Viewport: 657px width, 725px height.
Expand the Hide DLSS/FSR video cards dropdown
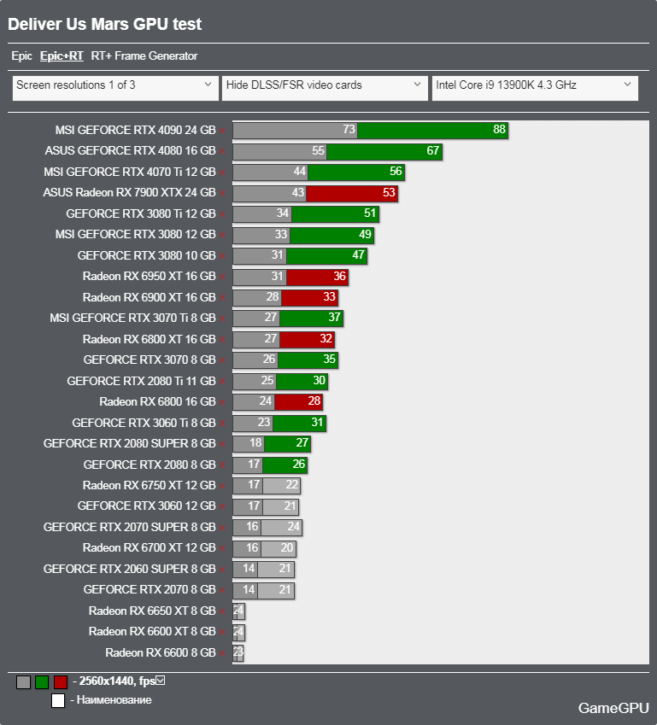click(x=324, y=86)
